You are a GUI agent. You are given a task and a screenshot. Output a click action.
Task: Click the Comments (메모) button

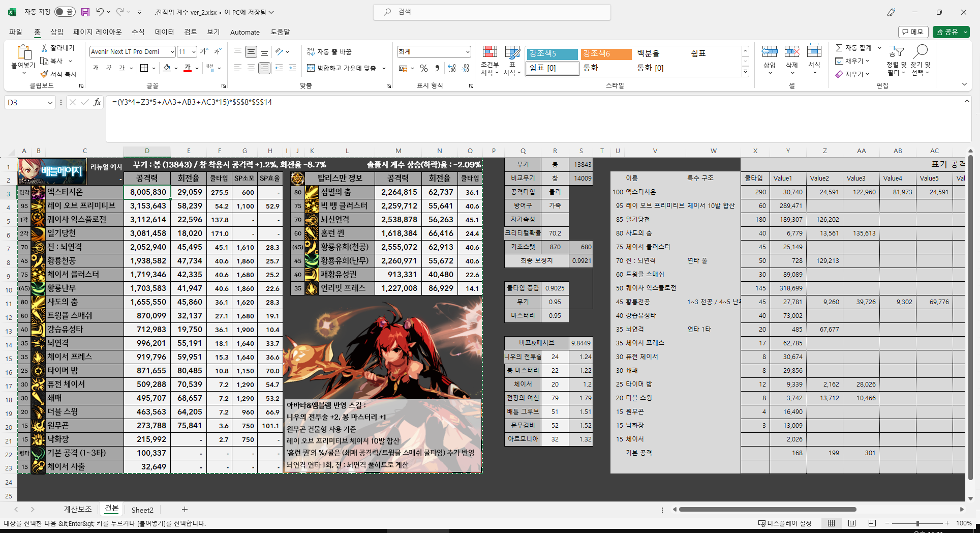(913, 32)
